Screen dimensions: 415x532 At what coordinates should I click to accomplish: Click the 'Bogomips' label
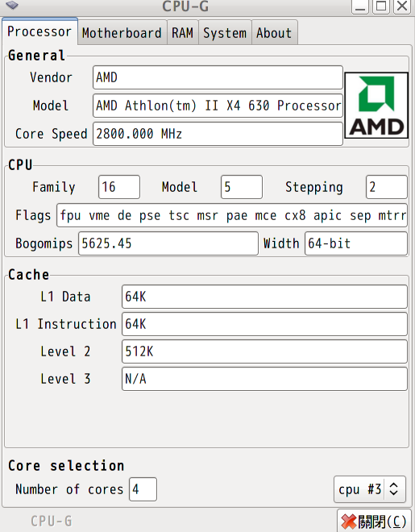click(x=44, y=243)
